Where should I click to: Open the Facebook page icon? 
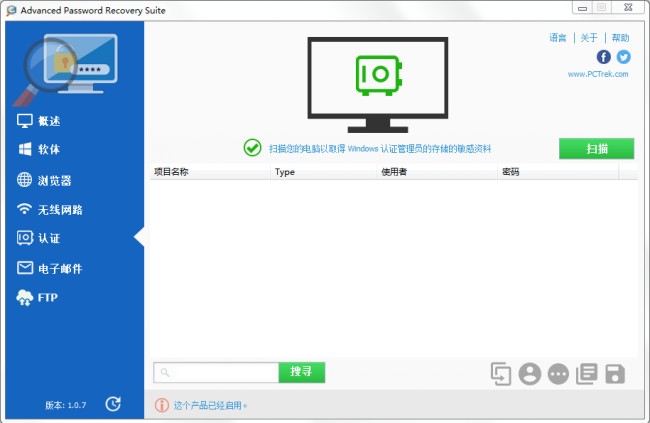[604, 57]
